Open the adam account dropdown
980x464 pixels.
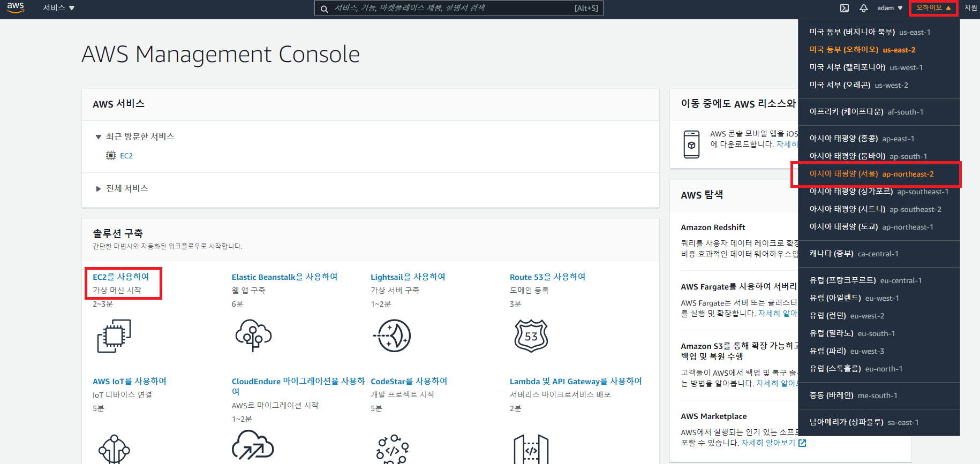[x=889, y=8]
